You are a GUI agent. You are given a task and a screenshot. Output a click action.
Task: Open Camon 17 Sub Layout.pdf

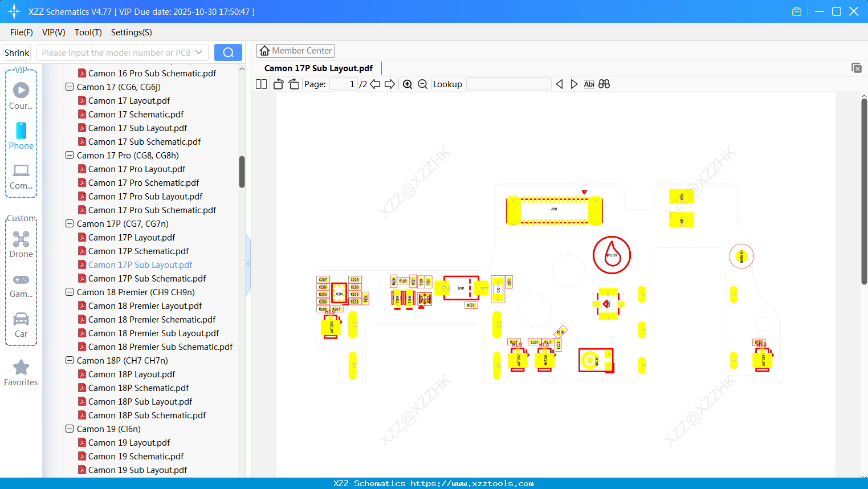(x=137, y=128)
